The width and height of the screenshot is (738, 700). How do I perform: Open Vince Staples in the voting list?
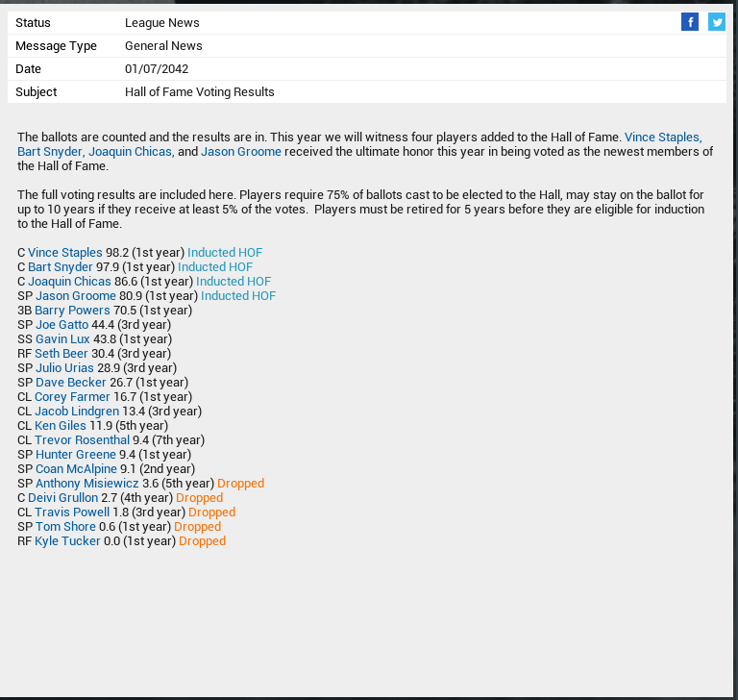pos(64,253)
